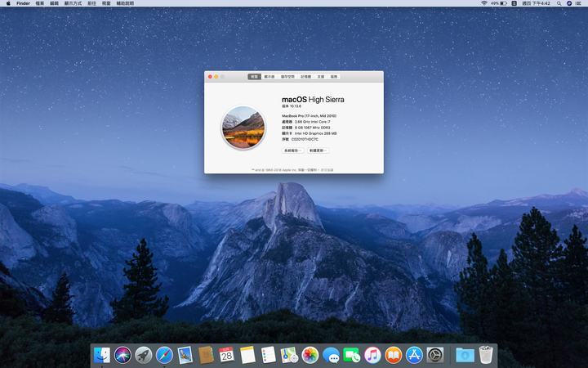
Task: Open Safari compass icon in Dock
Action: [x=164, y=355]
